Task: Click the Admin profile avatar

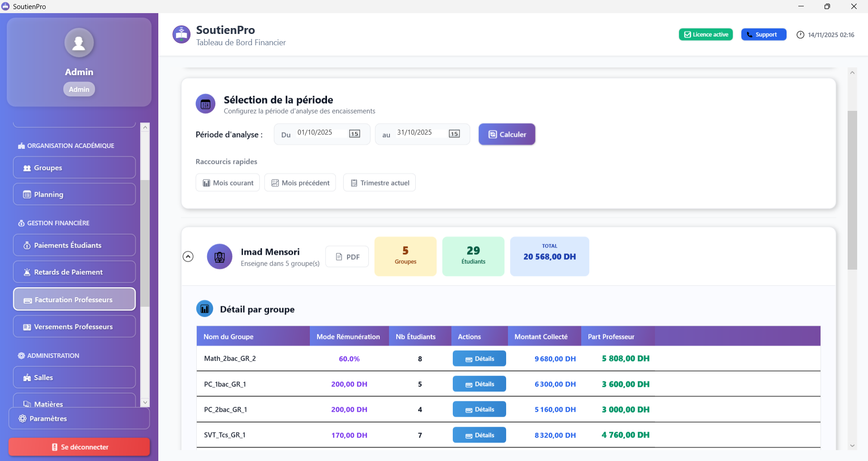Action: [79, 43]
